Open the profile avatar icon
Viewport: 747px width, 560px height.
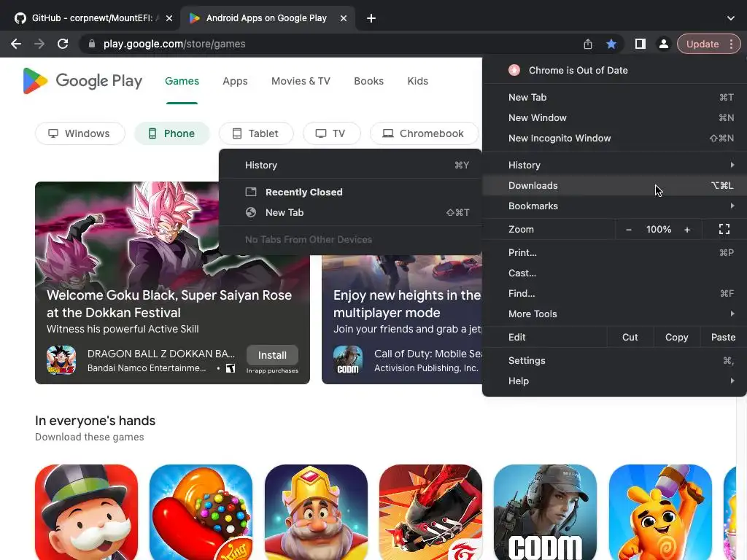[x=663, y=44]
